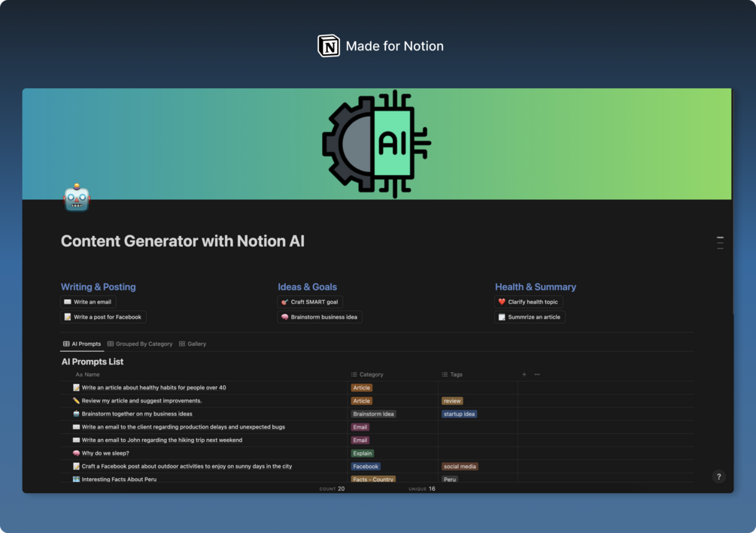756x533 pixels.
Task: Open Write an article about healthy habits row
Action: click(x=153, y=388)
